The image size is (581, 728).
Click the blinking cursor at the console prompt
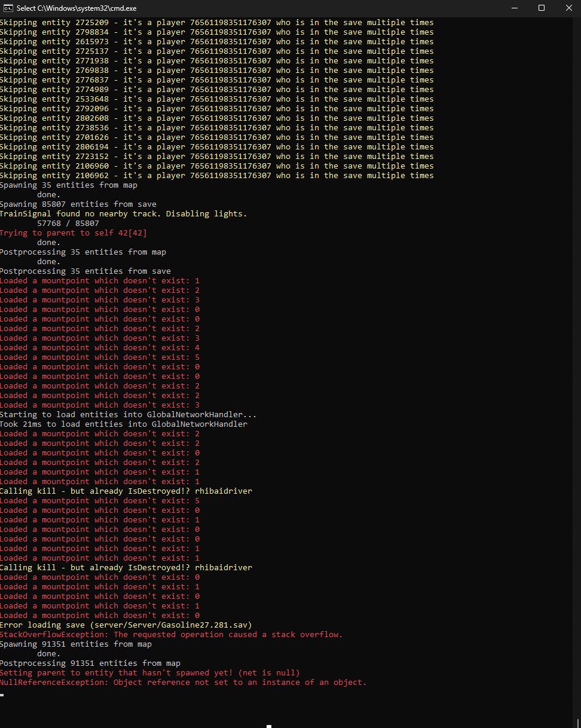click(2, 695)
